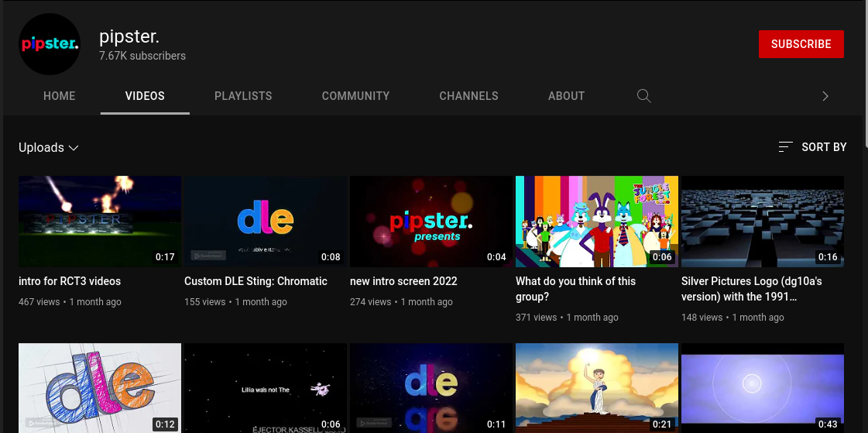The image size is (868, 433).
Task: Open the torch lady 0:21 thumbnail
Action: (597, 388)
